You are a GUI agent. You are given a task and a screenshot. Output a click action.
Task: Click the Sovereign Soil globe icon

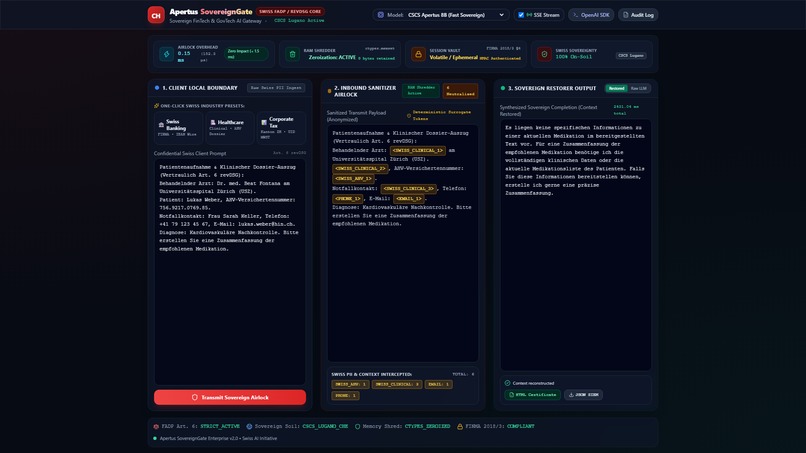point(249,426)
